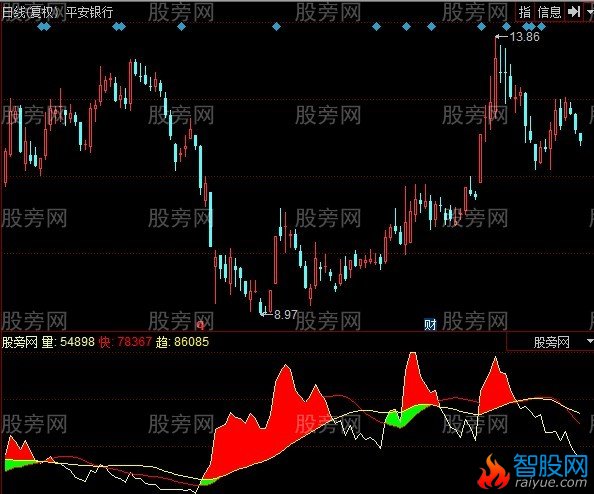This screenshot has width=594, height=494.
Task: Click the jump-to-end arrow icon
Action: 574,12
